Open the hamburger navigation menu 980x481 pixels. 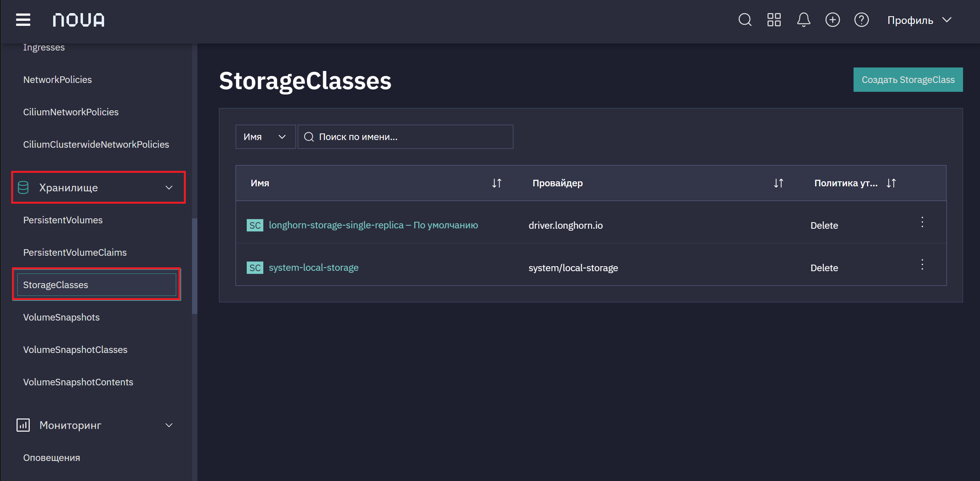23,20
